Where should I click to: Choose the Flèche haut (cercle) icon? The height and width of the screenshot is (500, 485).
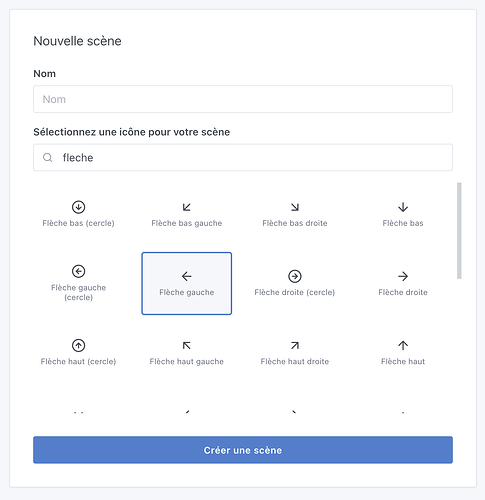78,353
